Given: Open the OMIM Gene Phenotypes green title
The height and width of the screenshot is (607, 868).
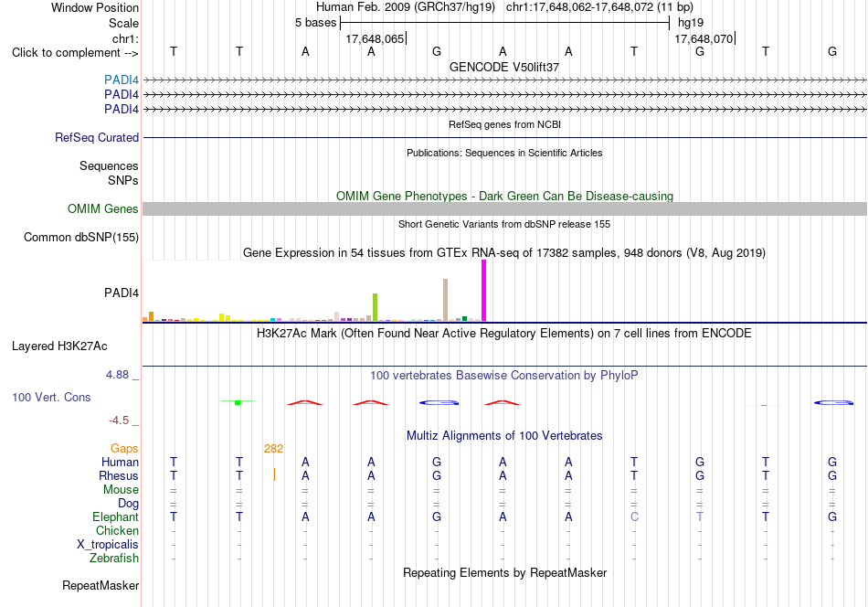Looking at the screenshot, I should 505,196.
